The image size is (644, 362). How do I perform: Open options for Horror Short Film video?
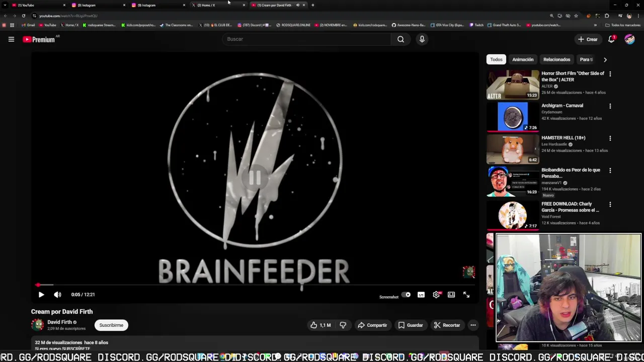pos(610,74)
